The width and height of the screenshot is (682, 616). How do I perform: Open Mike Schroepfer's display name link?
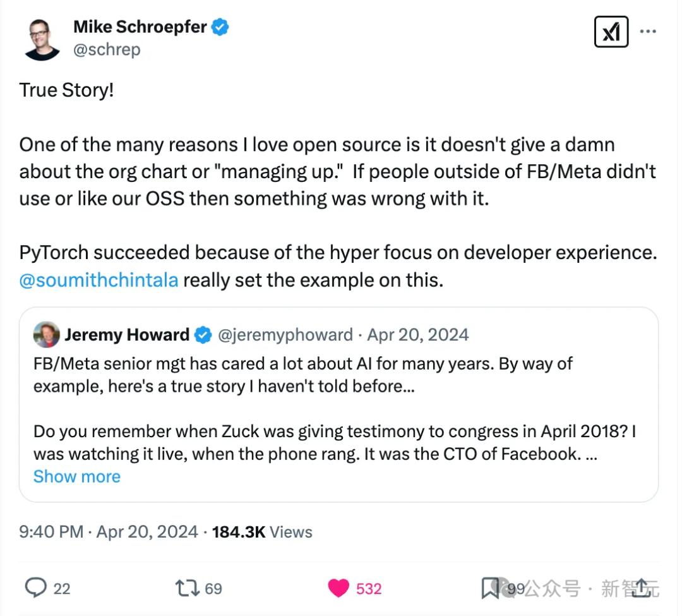(x=141, y=27)
